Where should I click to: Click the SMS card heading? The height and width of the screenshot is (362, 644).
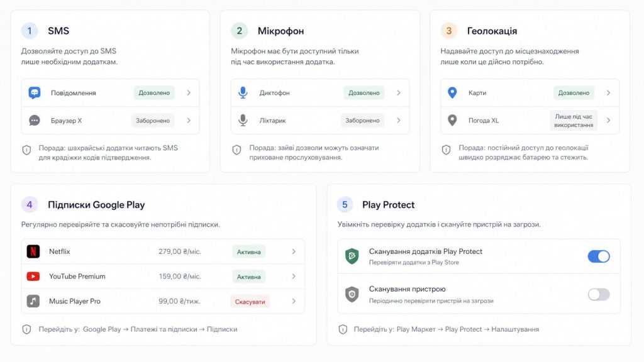(58, 31)
